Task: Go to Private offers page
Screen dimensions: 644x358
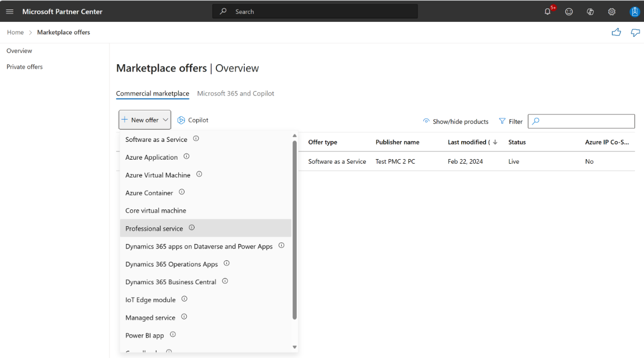Action: pyautogui.click(x=25, y=67)
